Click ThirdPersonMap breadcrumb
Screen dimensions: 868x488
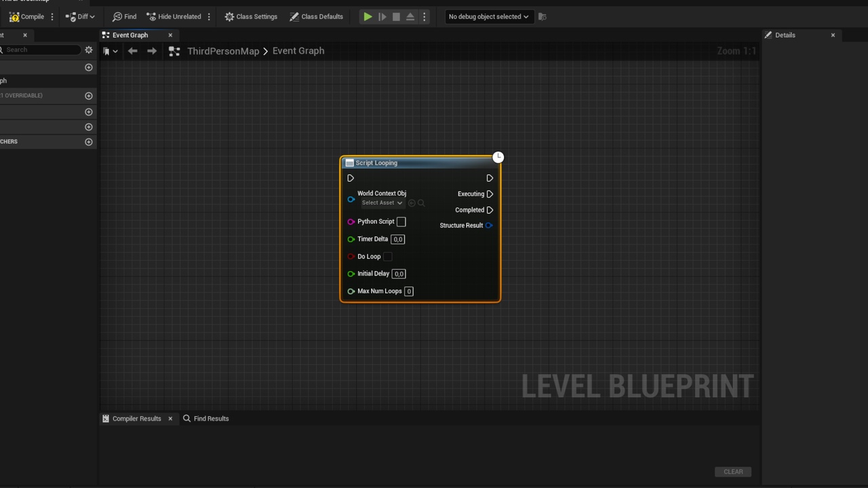223,51
